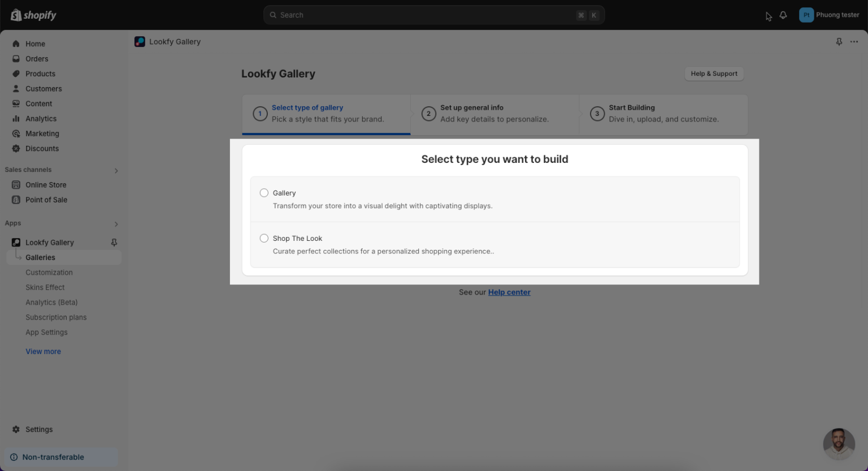
Task: Click the Discounts icon in sidebar
Action: (x=16, y=148)
